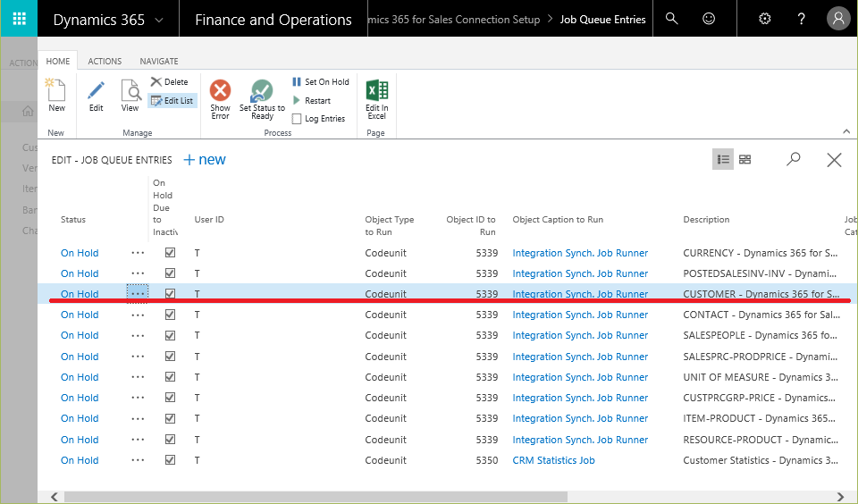The image size is (858, 504).
Task: Toggle On Hold checkbox for CUSTPRCGRP-PRICE row
Action: click(170, 398)
